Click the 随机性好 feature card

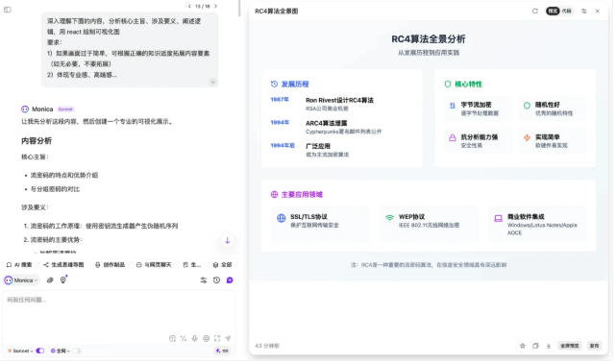(553, 109)
